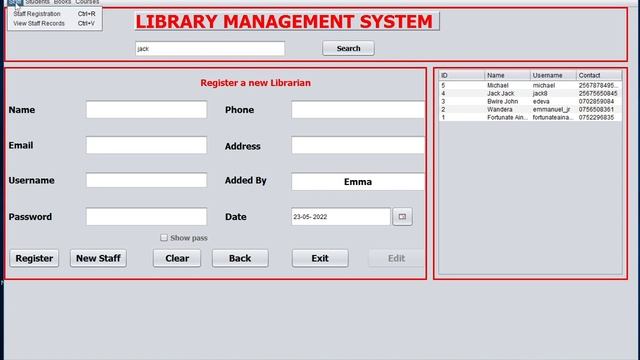Click username cell edeva
Image resolution: width=640 pixels, height=360 pixels.
(x=553, y=101)
